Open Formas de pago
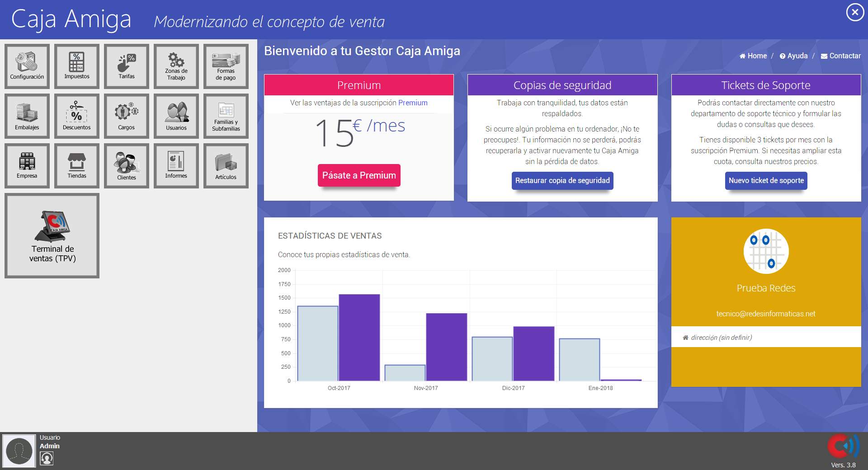868x470 pixels. click(226, 66)
